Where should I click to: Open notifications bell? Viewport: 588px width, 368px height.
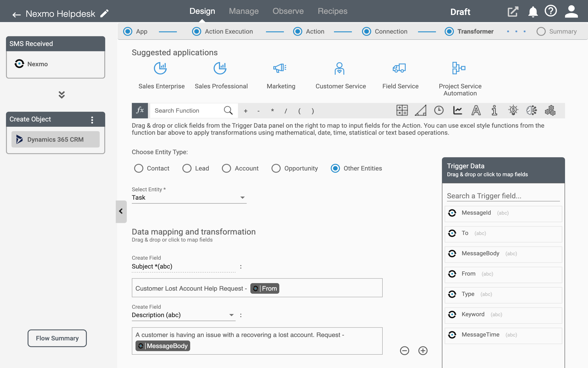533,12
